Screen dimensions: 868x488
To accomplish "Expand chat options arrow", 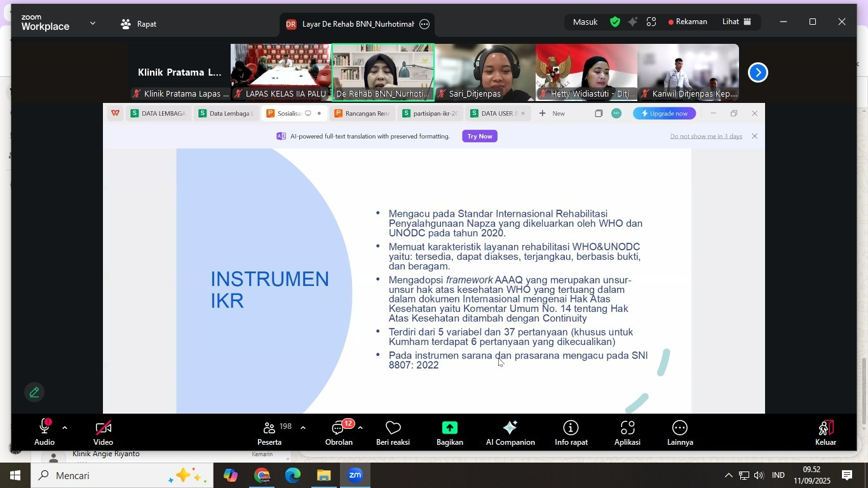I will 360,428.
